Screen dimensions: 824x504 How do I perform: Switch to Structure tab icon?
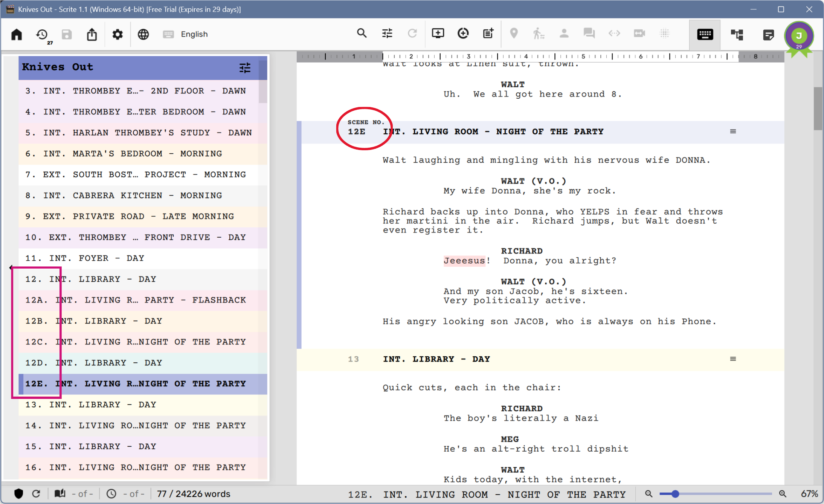tap(737, 35)
